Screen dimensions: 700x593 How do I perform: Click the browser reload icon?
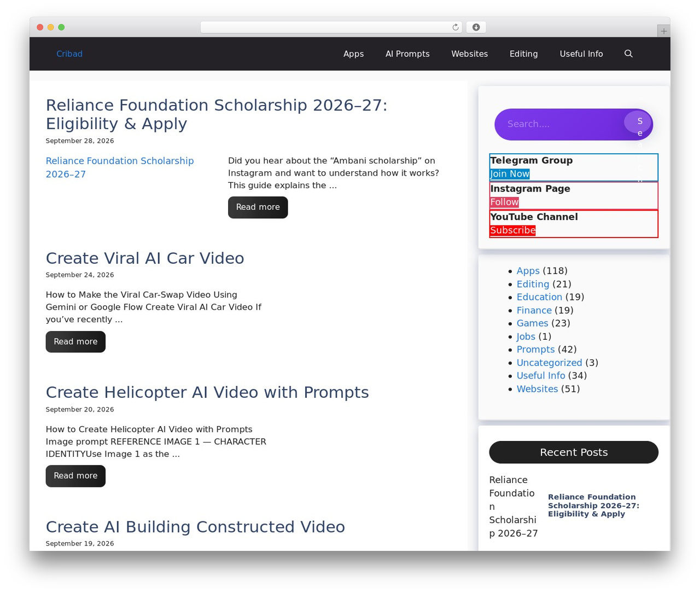coord(455,27)
